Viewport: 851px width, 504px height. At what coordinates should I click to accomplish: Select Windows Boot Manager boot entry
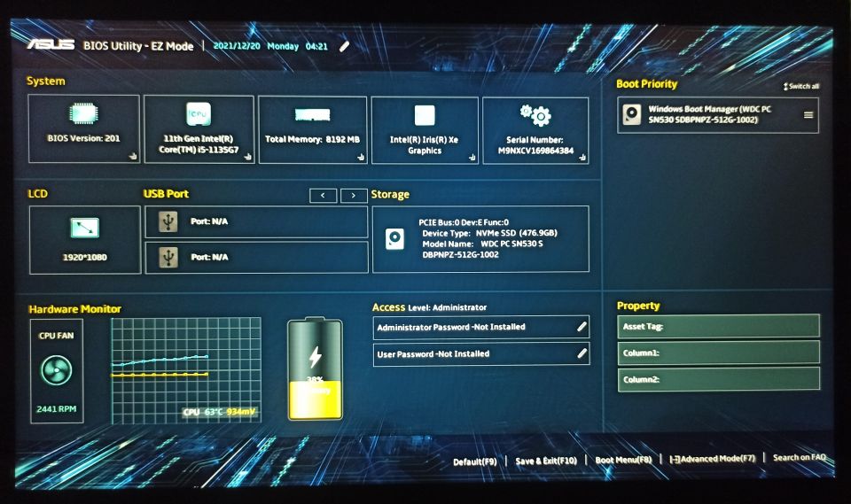click(718, 115)
